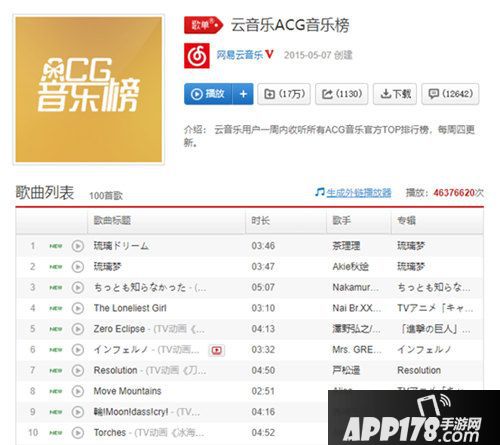Open comments button showing 12642
This screenshot has width=500, height=445.
tap(450, 94)
